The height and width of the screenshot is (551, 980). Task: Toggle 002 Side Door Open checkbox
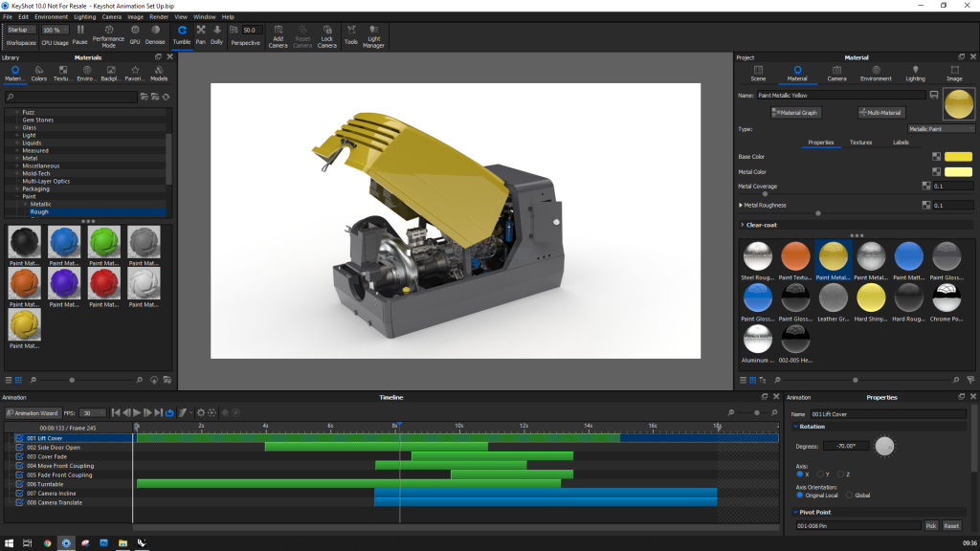[x=19, y=448]
